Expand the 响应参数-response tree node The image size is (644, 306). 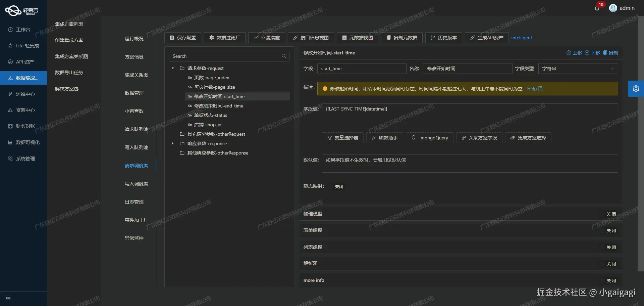tap(173, 143)
